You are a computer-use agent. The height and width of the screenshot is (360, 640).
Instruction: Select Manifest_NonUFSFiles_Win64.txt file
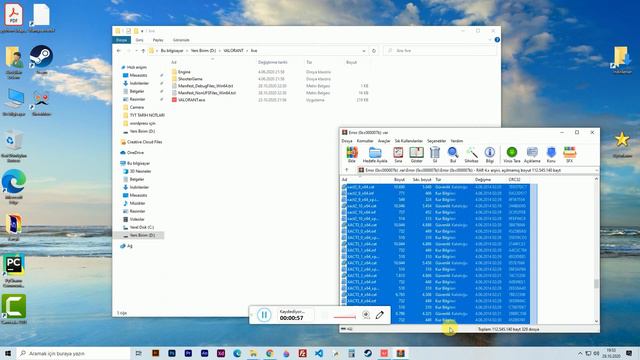point(207,93)
